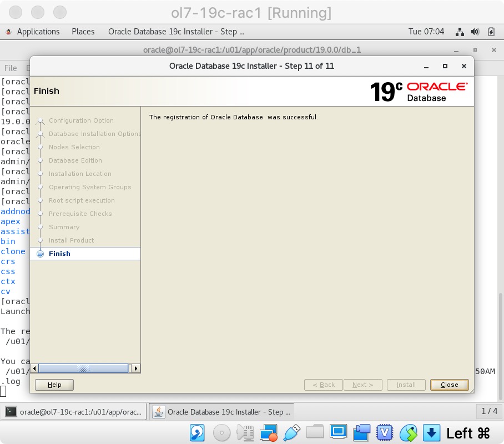The width and height of the screenshot is (504, 444).
Task: Minimize the Oracle installer dialog
Action: tap(426, 67)
